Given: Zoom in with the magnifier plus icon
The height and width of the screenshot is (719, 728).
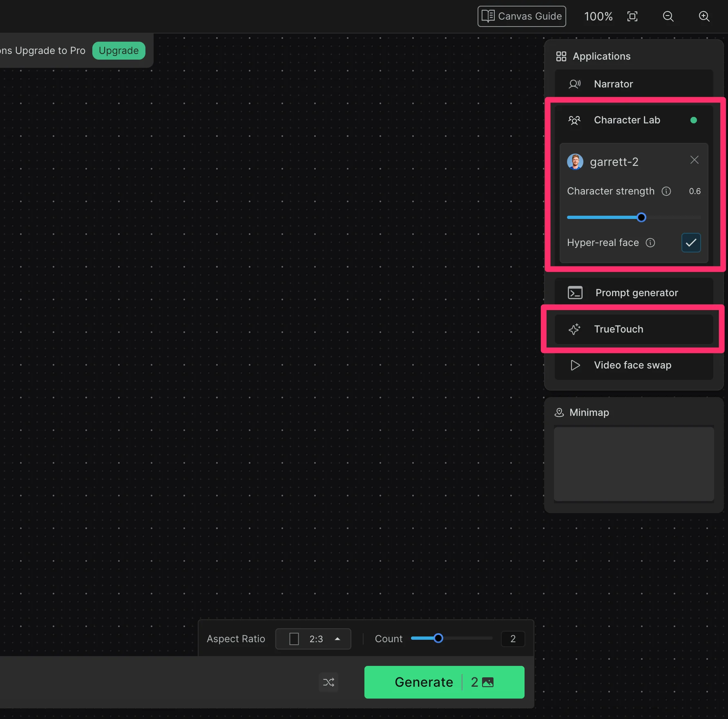Looking at the screenshot, I should click(x=704, y=16).
